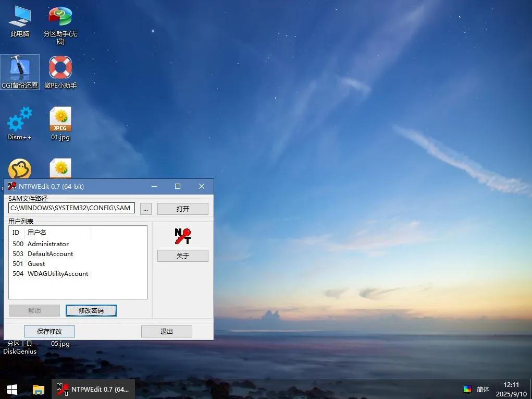The height and width of the screenshot is (399, 532).
Task: Click the 退出 button
Action: coord(166,331)
